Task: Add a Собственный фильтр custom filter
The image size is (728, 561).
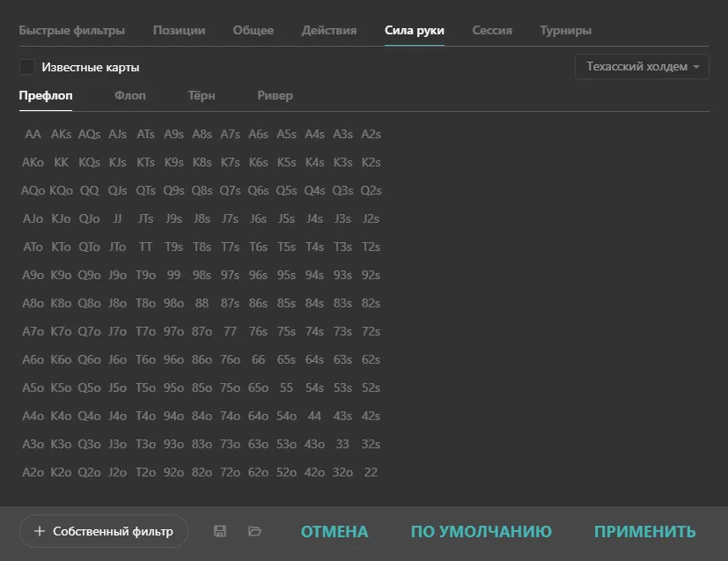Action: pos(104,531)
